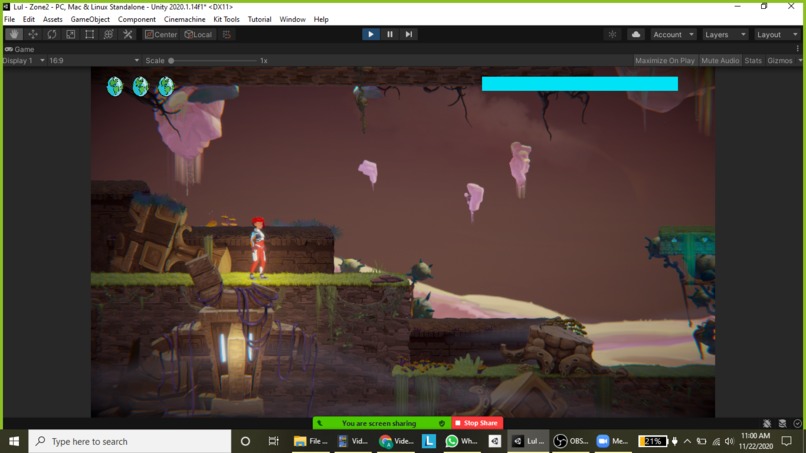Open network status in system tray
This screenshot has height=453, width=806.
tap(716, 441)
